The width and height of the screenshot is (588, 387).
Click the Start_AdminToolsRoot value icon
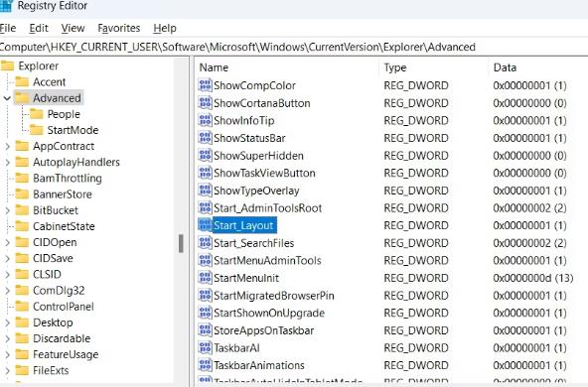point(206,207)
